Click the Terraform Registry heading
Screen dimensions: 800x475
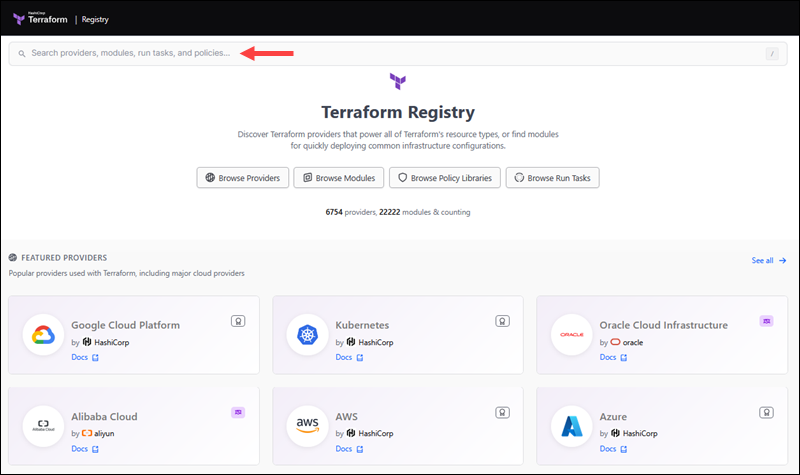click(398, 112)
